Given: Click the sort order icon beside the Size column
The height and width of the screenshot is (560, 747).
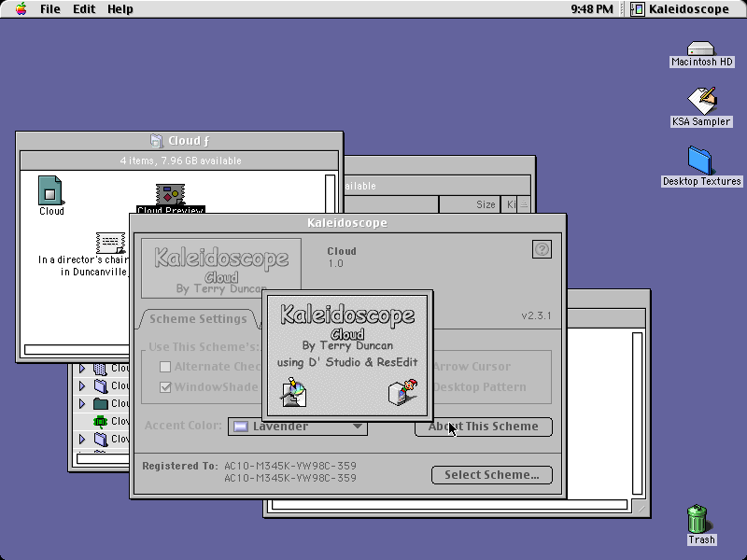Looking at the screenshot, I should 524,204.
